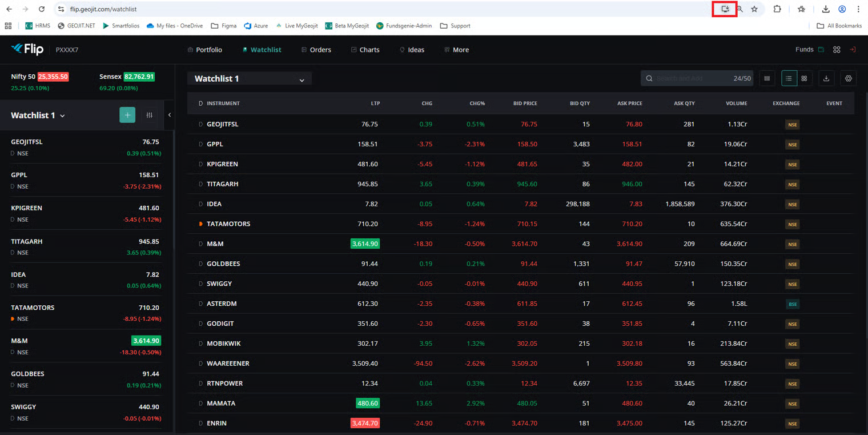Open the Fundsgenie-Admin bookmark
868x435 pixels.
(404, 26)
